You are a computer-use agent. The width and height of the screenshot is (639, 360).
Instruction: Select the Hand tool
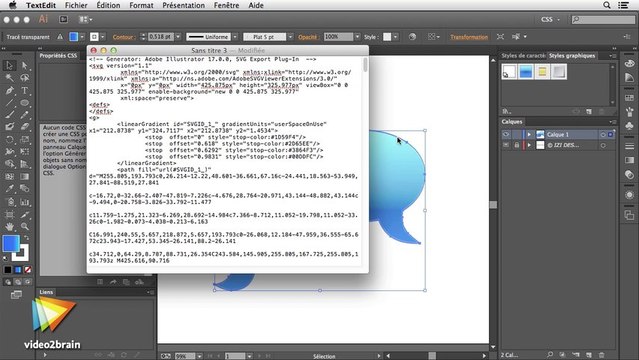click(x=10, y=227)
